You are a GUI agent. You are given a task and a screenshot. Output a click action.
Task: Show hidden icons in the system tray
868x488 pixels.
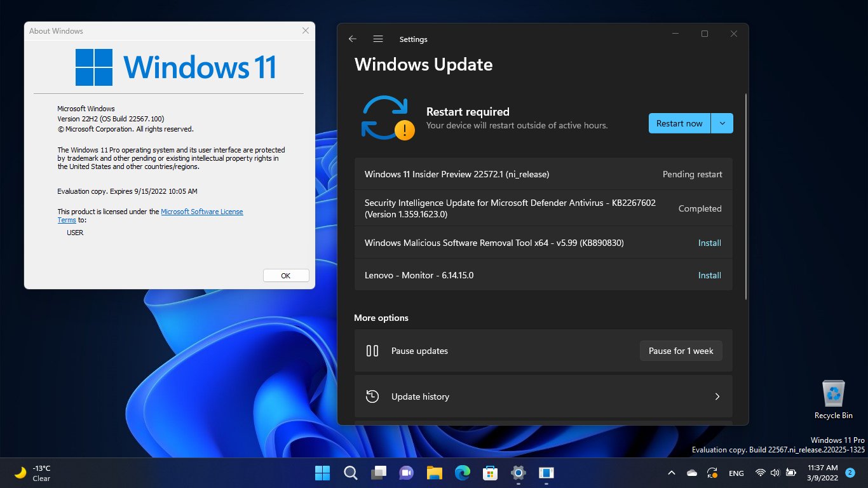672,473
